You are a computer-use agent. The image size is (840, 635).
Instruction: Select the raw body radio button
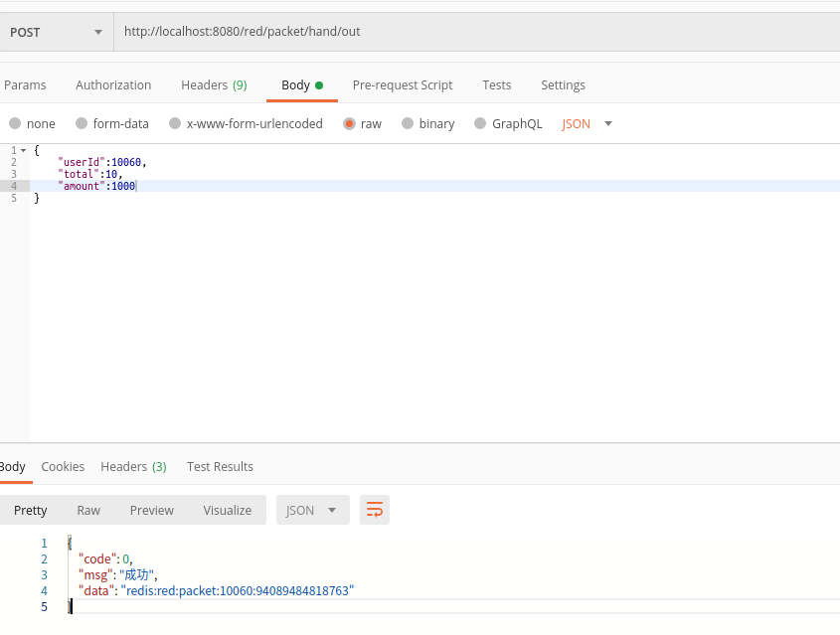click(349, 124)
